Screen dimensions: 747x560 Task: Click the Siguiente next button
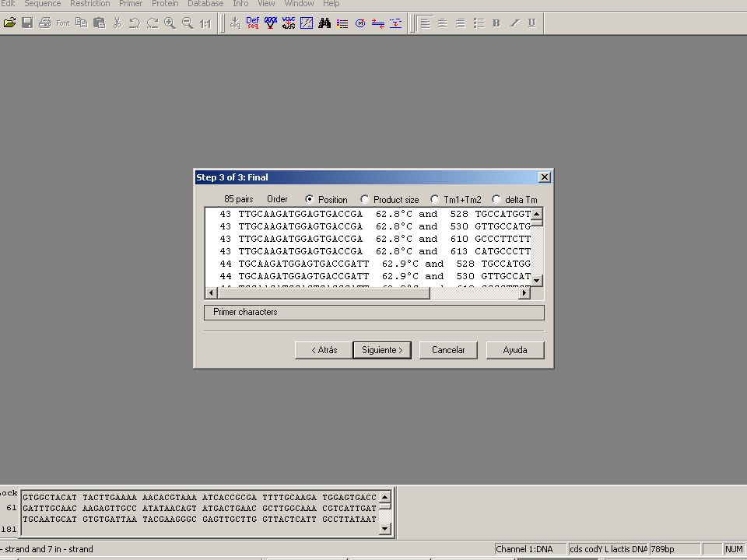pyautogui.click(x=382, y=350)
